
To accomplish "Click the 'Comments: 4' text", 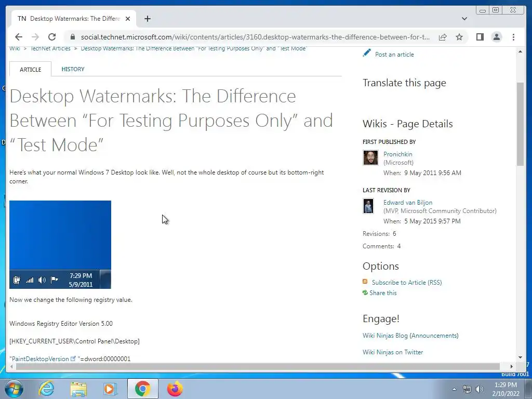I will pos(382,246).
